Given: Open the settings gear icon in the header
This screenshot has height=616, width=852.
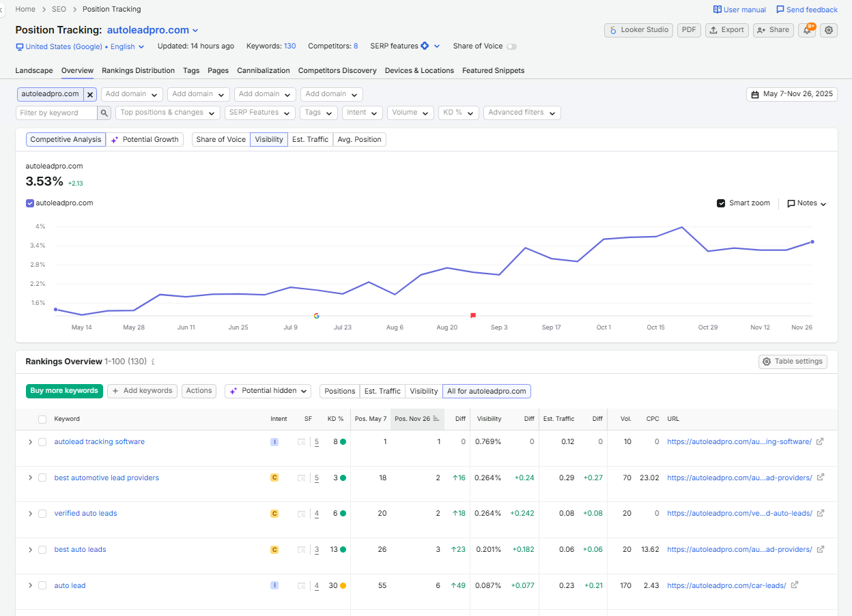Looking at the screenshot, I should click(829, 30).
